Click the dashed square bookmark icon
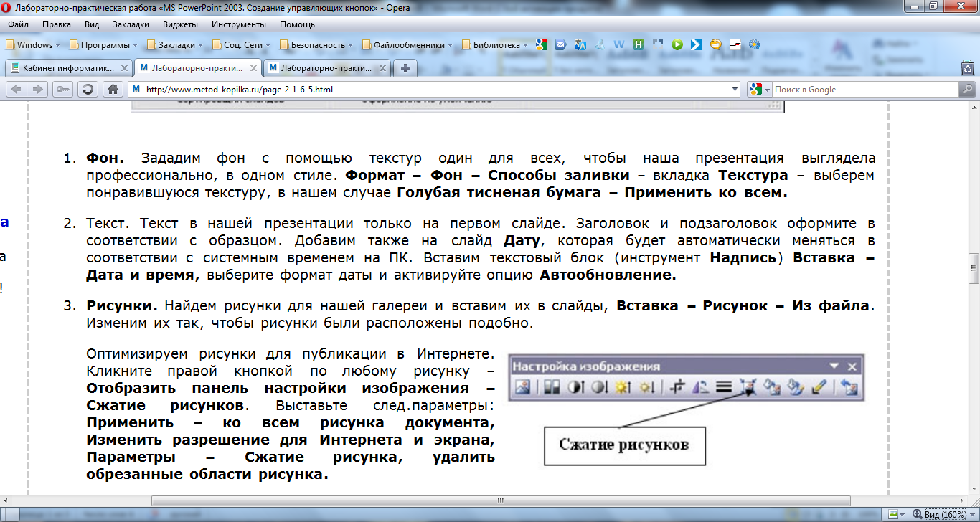980x522 pixels. click(x=657, y=44)
